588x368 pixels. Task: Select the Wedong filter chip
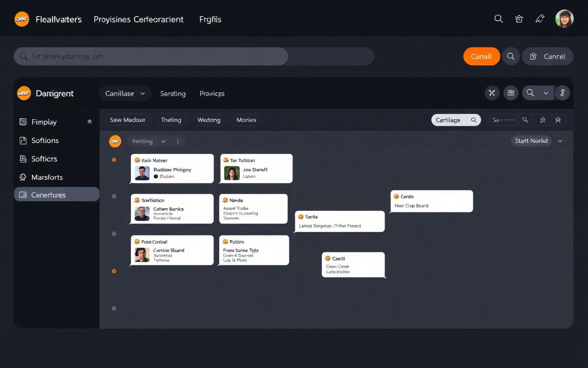(x=209, y=120)
